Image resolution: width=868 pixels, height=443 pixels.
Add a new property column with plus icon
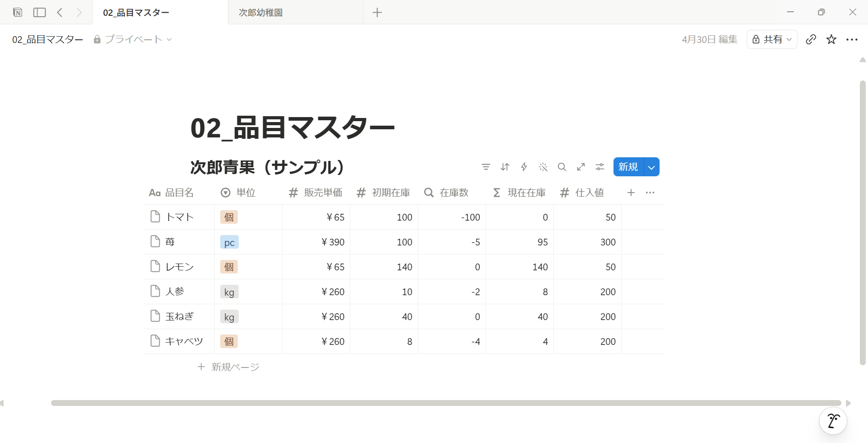631,193
